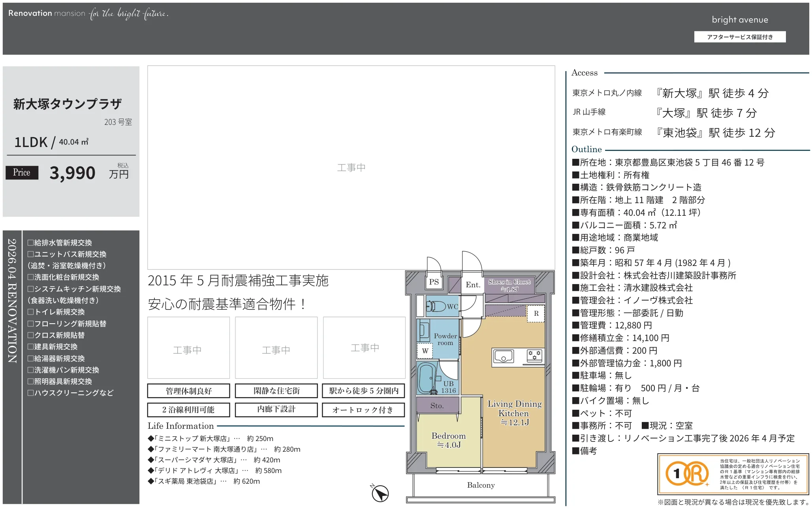812x509 pixels.
Task: Check the 給排水管新規交換 checkbox
Action: pyautogui.click(x=31, y=243)
